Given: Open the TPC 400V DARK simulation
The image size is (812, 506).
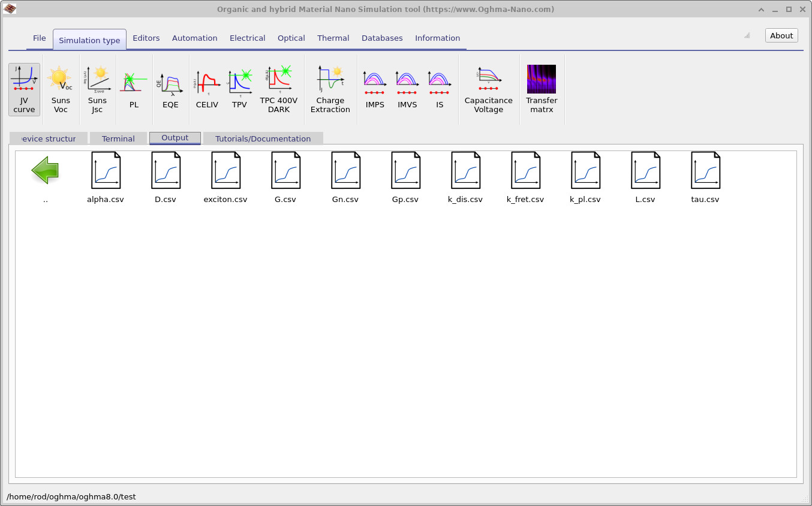Looking at the screenshot, I should coord(279,89).
